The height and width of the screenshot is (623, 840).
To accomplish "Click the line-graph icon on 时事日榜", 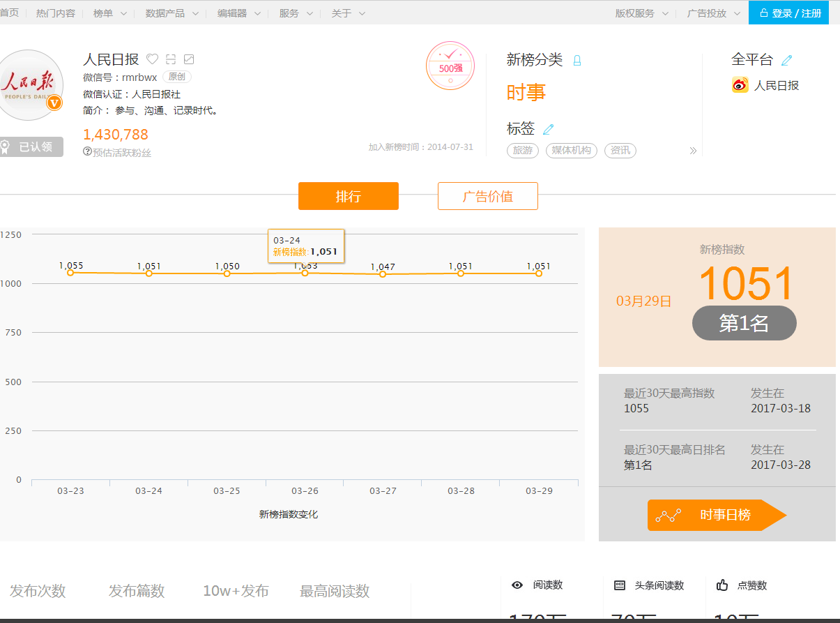I will point(669,516).
